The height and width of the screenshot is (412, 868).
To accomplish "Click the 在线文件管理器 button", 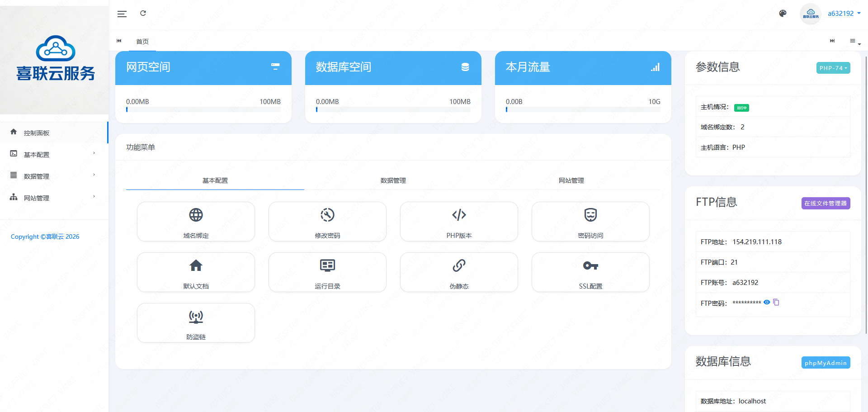I will (826, 204).
